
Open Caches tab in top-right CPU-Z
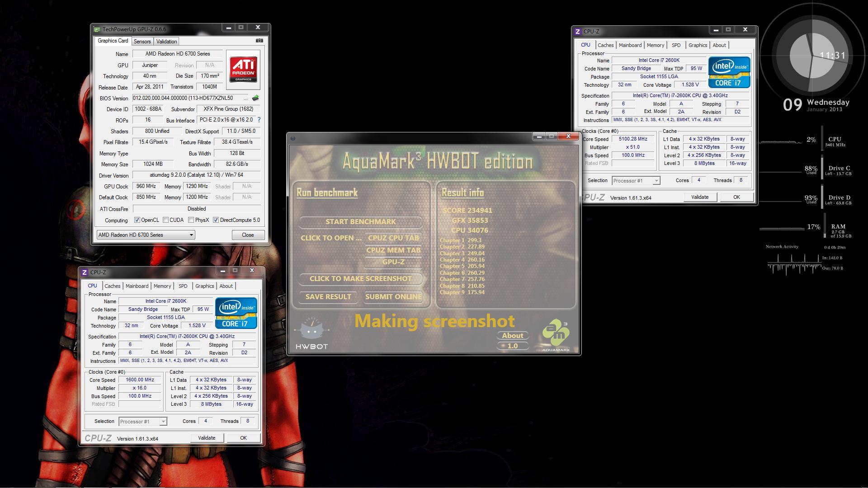(x=606, y=45)
